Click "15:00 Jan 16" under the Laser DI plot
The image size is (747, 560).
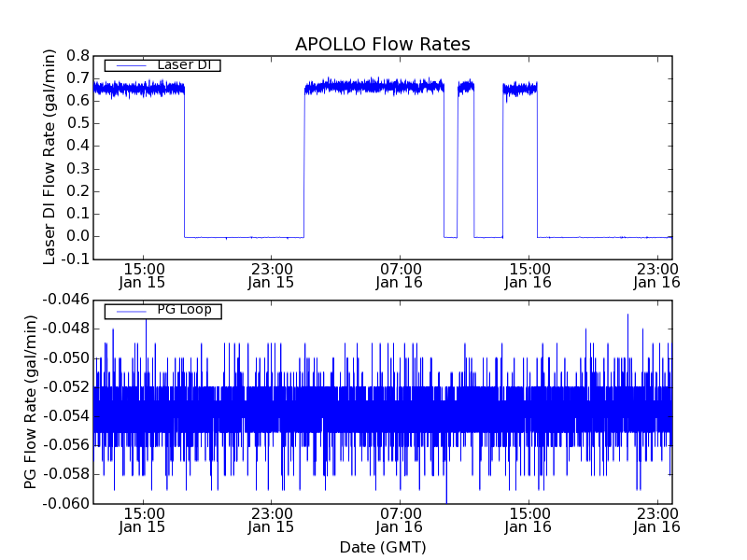528,276
